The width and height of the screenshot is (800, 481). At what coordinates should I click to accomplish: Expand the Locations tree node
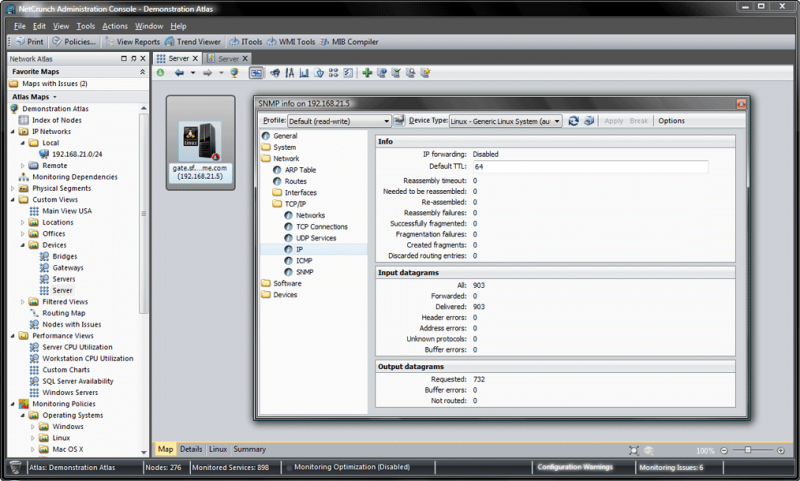[x=22, y=222]
